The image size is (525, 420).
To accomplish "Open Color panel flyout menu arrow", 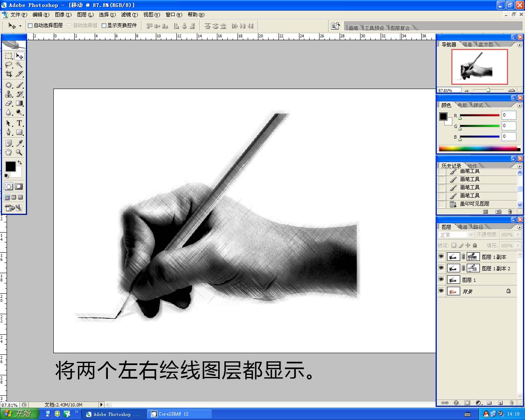I will (x=520, y=106).
